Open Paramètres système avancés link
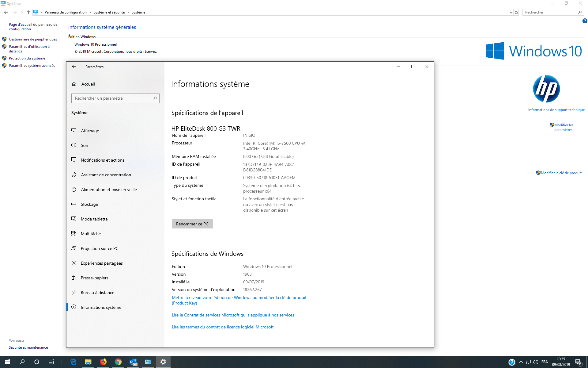Viewport: 588px width, 368px height. point(32,66)
